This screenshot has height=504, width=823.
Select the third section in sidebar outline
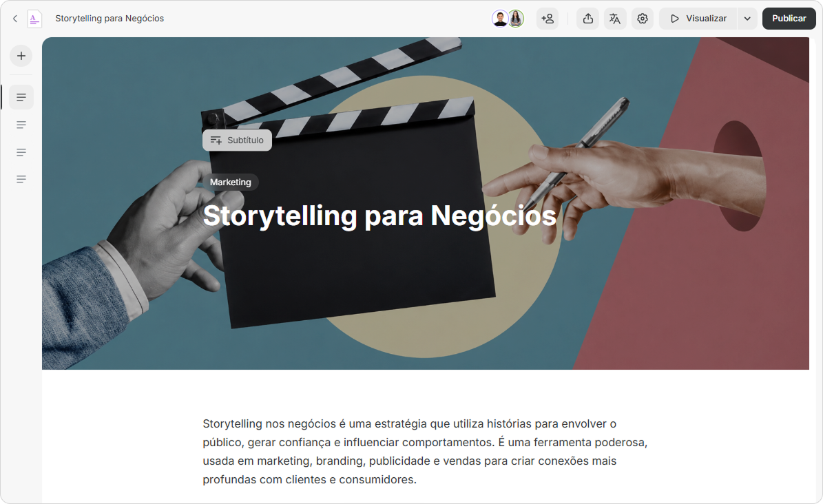(x=21, y=152)
